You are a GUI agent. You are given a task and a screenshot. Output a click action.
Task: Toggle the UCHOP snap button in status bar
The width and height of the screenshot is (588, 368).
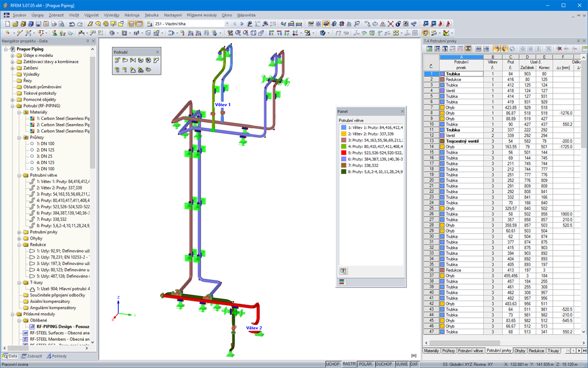[332, 364]
